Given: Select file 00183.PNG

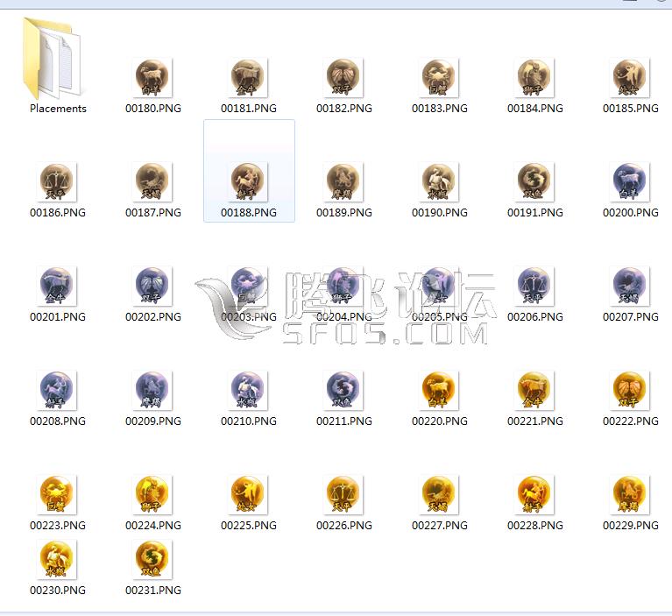Looking at the screenshot, I should 440,78.
